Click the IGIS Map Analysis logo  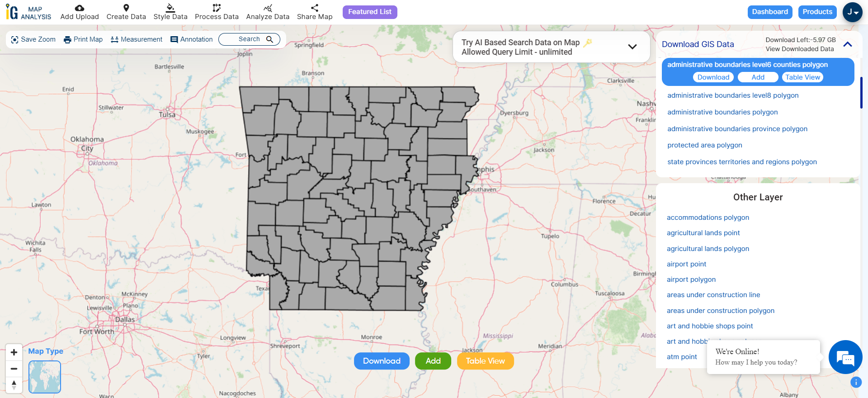click(29, 12)
